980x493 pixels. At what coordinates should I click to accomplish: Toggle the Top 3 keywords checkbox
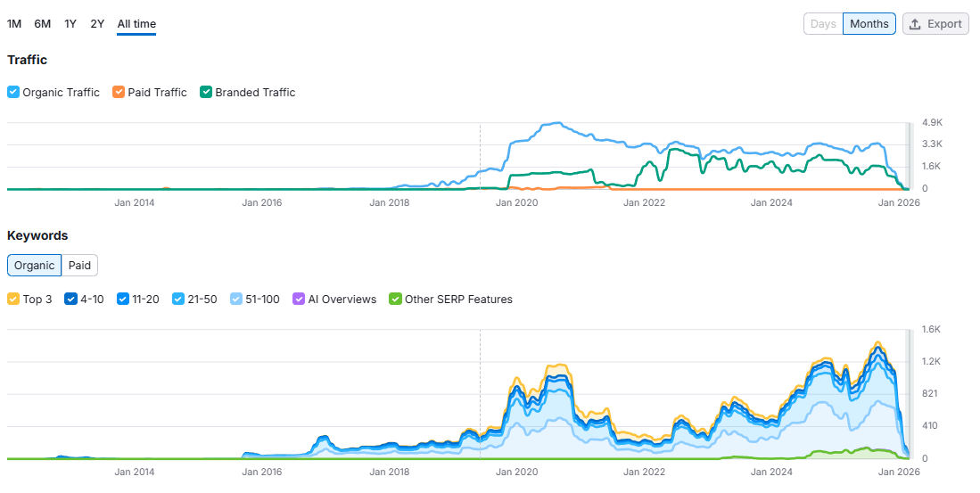13,299
